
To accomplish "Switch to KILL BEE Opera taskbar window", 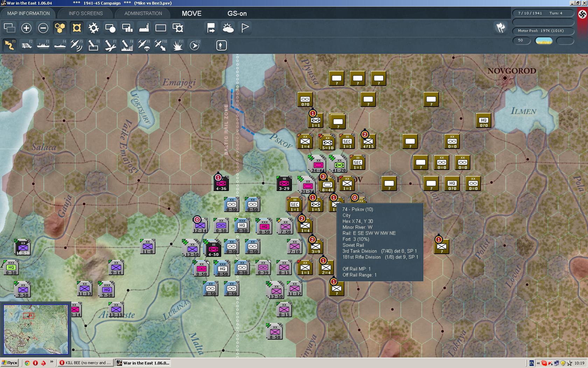I will (86, 363).
